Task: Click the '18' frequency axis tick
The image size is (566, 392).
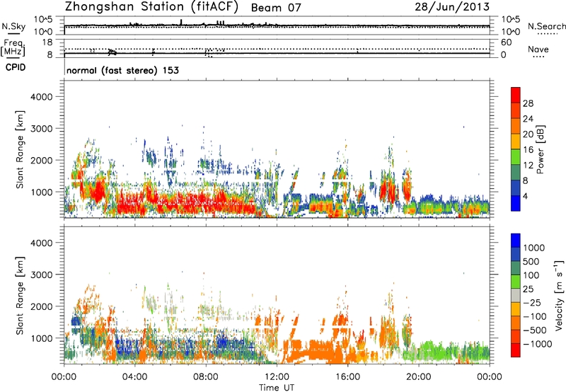Action: pyautogui.click(x=47, y=42)
